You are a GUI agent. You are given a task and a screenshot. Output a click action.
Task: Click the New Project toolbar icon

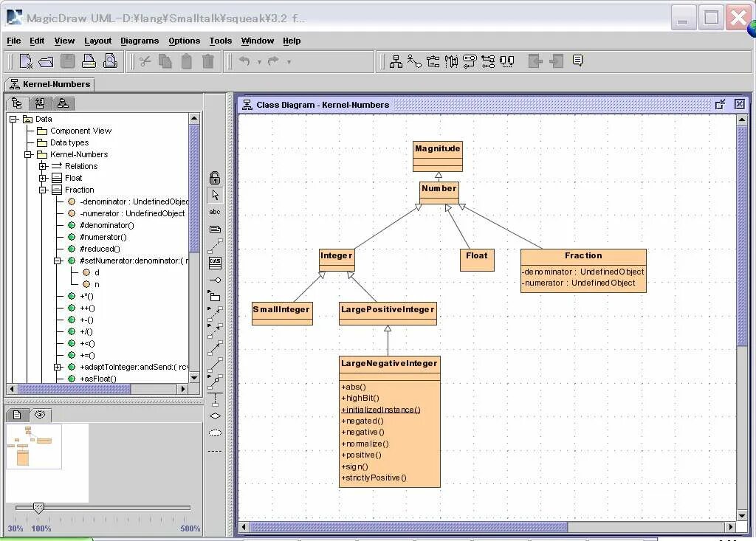pos(26,61)
